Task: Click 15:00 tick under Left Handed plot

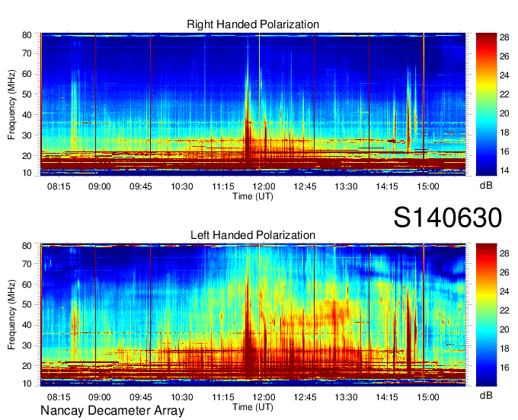Action: 428,397
